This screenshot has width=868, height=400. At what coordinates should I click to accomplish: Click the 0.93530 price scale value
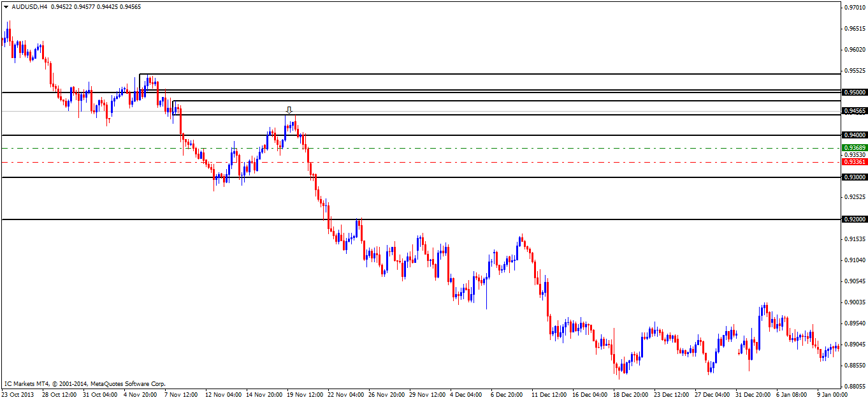click(x=855, y=155)
